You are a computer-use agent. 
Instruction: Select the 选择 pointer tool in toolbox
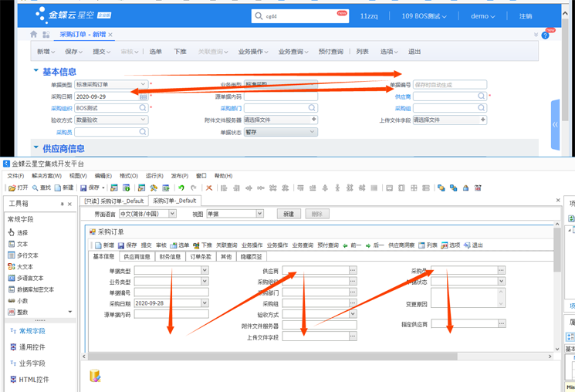(x=19, y=232)
